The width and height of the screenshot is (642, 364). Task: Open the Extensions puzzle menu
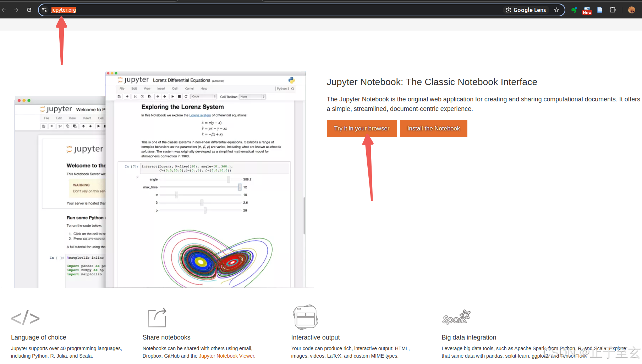pyautogui.click(x=613, y=10)
